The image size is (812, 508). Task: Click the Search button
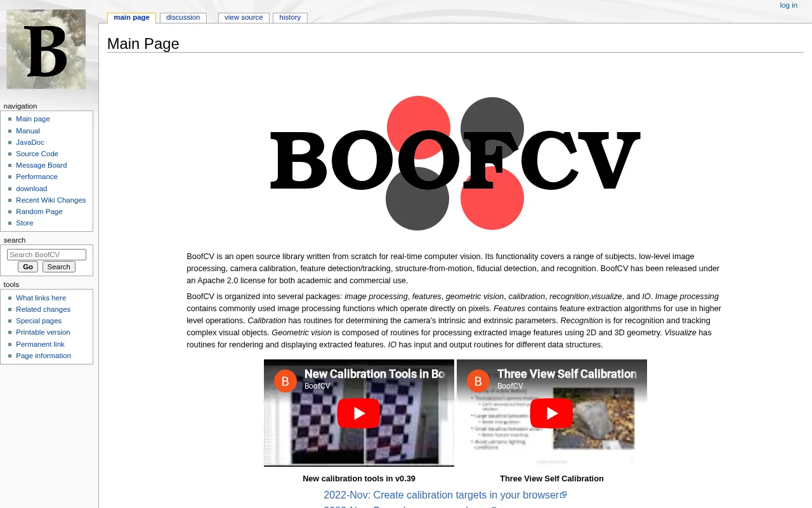[x=59, y=267]
